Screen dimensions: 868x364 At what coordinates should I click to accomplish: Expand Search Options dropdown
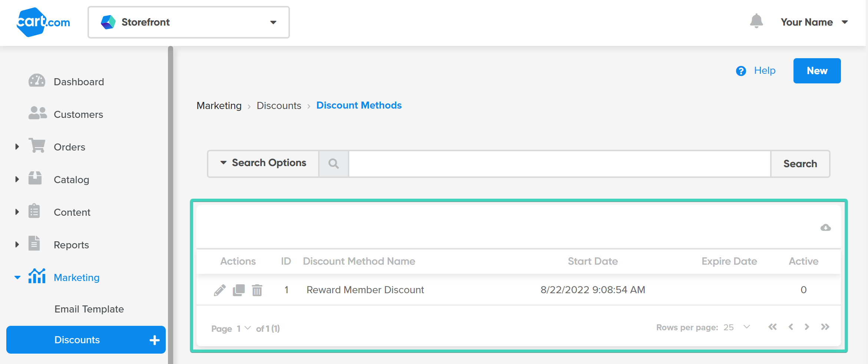click(x=264, y=163)
